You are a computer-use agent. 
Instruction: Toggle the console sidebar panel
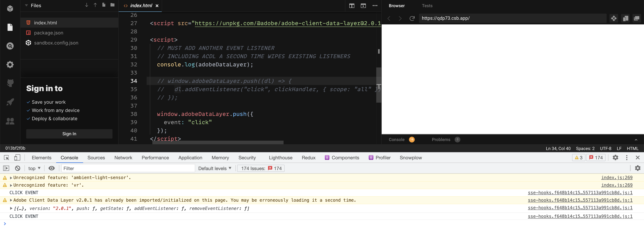pos(6,168)
